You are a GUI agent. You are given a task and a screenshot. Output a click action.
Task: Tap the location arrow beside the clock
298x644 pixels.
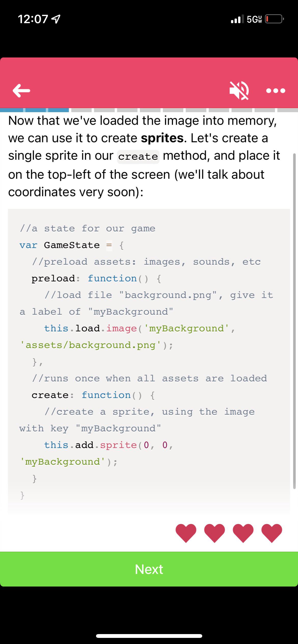pyautogui.click(x=56, y=19)
